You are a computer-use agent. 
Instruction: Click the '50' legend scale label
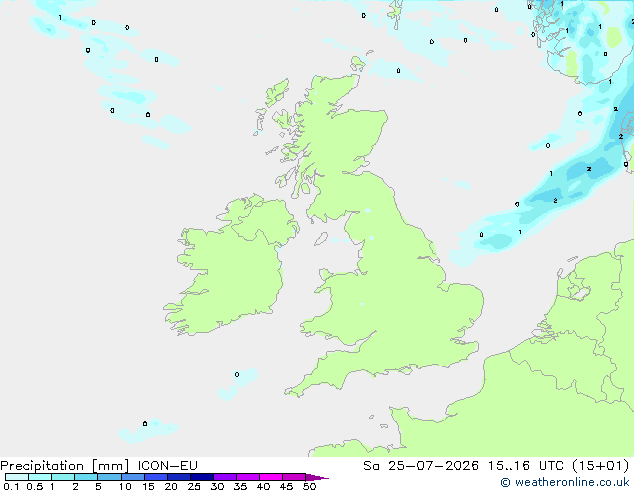click(309, 486)
